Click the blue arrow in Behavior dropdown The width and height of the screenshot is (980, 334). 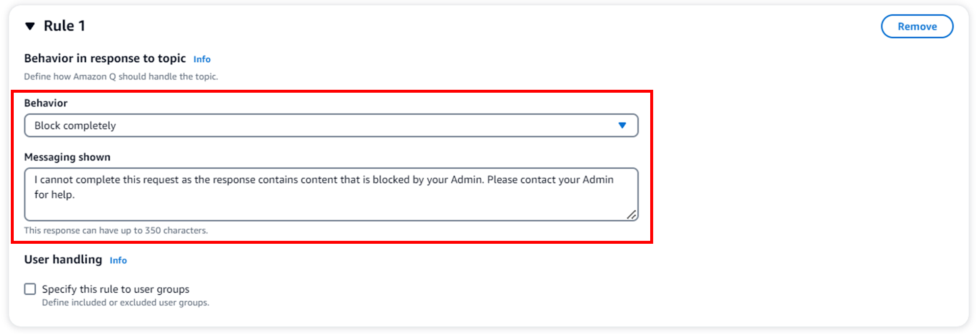coord(622,126)
